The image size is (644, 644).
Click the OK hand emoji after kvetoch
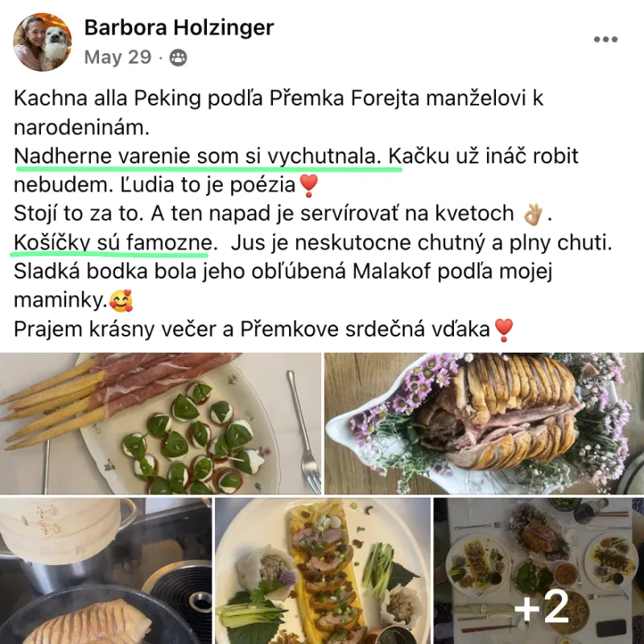tap(533, 214)
